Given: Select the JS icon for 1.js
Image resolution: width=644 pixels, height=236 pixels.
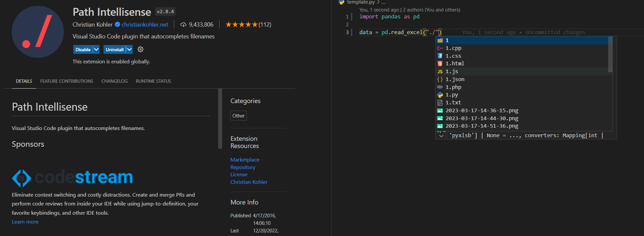Looking at the screenshot, I should pyautogui.click(x=440, y=72).
